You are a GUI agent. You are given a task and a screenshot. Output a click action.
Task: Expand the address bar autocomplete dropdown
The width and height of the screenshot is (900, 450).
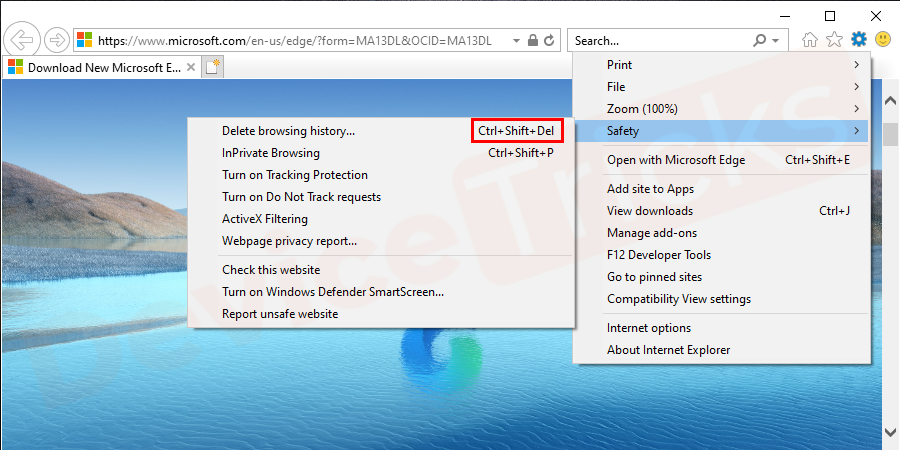(516, 41)
